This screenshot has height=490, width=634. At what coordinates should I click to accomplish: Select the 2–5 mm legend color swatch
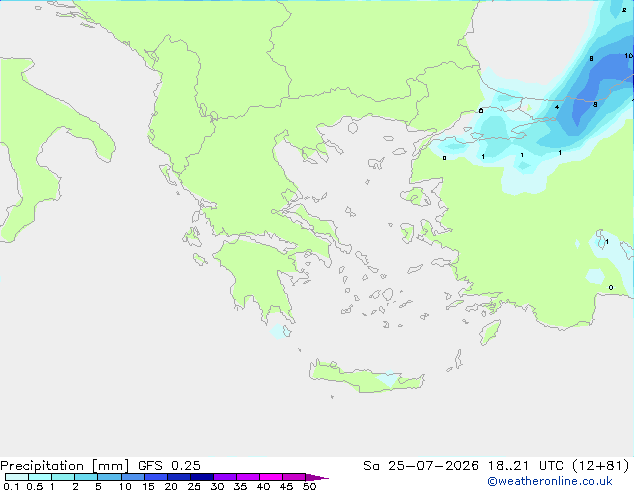click(x=86, y=477)
